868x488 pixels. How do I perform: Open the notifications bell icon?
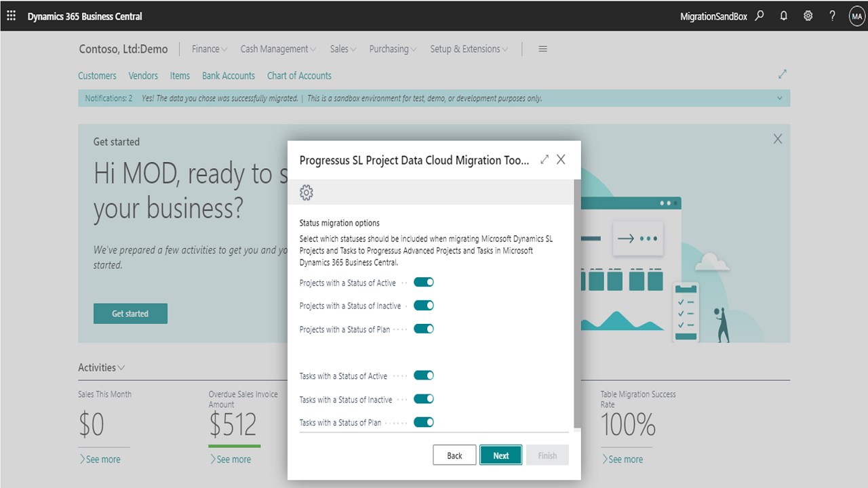(x=784, y=16)
